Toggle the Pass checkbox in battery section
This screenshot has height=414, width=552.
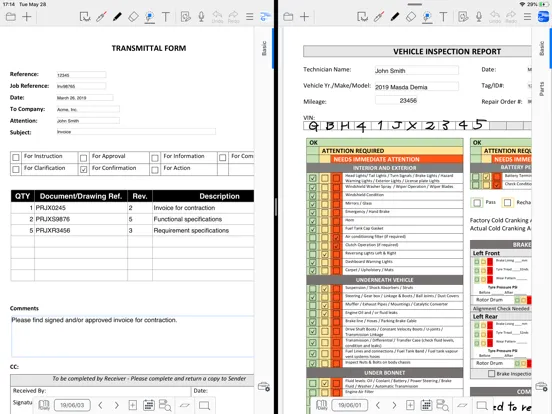477,202
